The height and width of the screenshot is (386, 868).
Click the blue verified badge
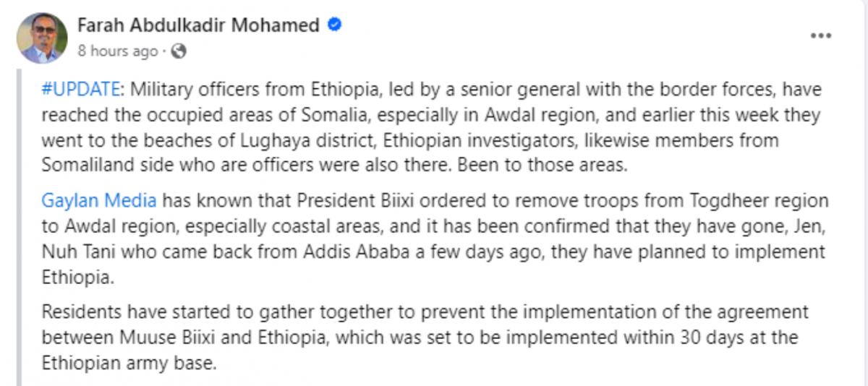(335, 25)
